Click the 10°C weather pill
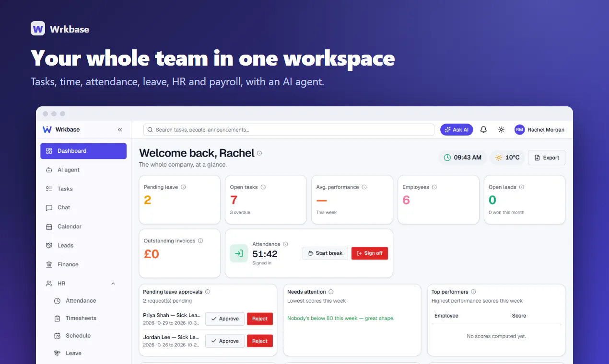609x364 pixels. coord(507,158)
